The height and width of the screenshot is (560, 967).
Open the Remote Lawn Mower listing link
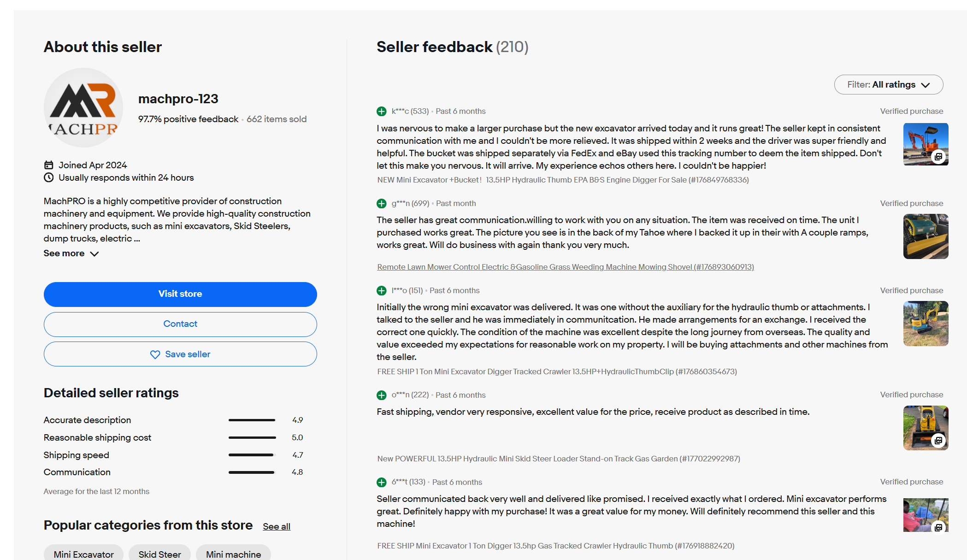(566, 267)
